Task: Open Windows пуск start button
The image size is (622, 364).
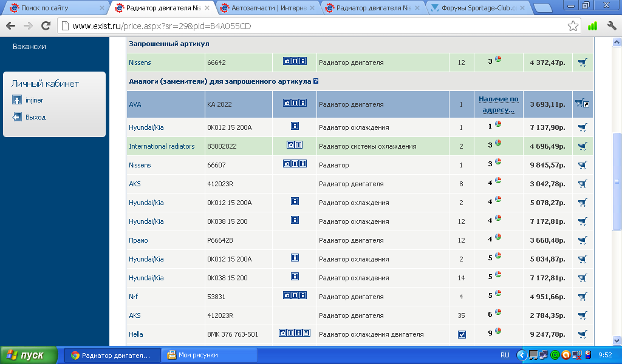Action: pos(29,355)
